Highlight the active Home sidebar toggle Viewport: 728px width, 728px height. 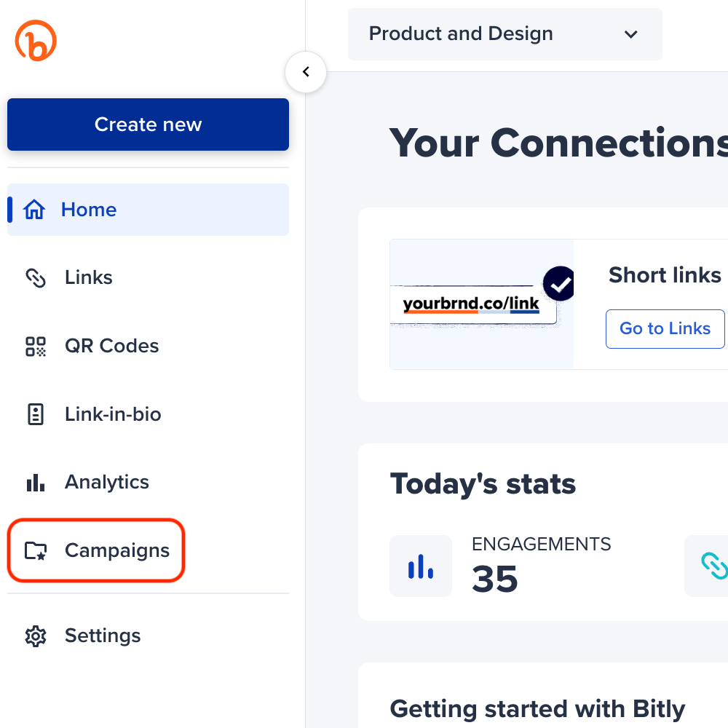pos(9,210)
